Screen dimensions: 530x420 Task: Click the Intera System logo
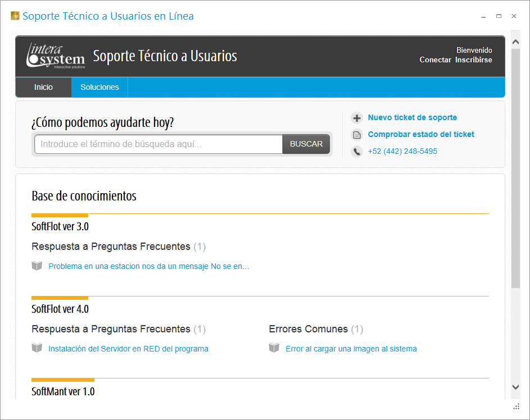(56, 56)
